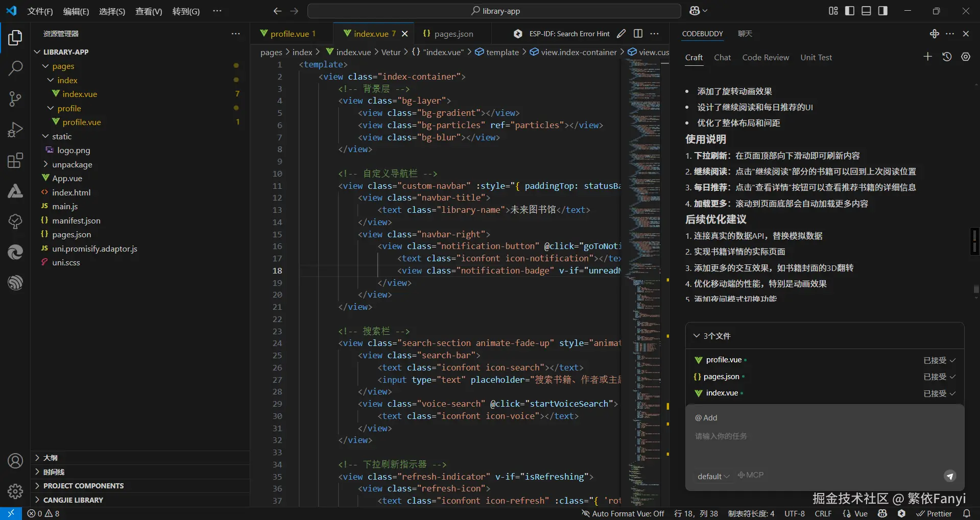The width and height of the screenshot is (980, 520).
Task: Click the MCP button
Action: coord(751,475)
